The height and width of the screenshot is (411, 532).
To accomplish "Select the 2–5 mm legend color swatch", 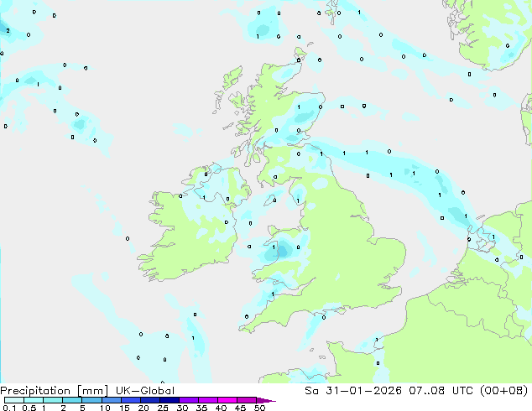I will point(72,400).
